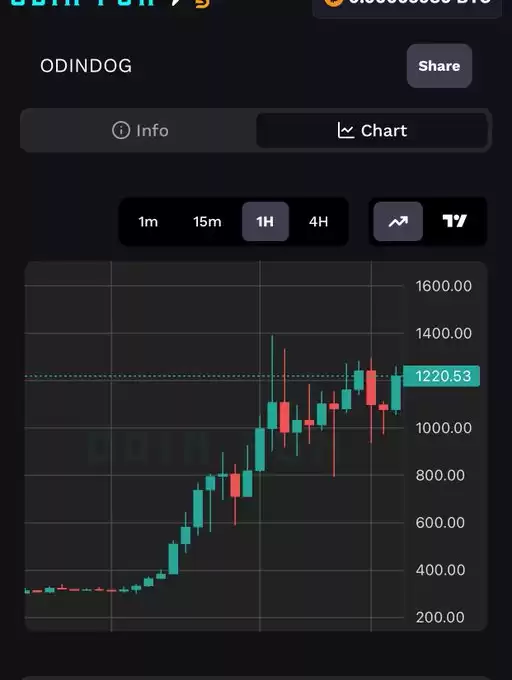
Task: Click the 1600.00 price axis label
Action: (444, 286)
